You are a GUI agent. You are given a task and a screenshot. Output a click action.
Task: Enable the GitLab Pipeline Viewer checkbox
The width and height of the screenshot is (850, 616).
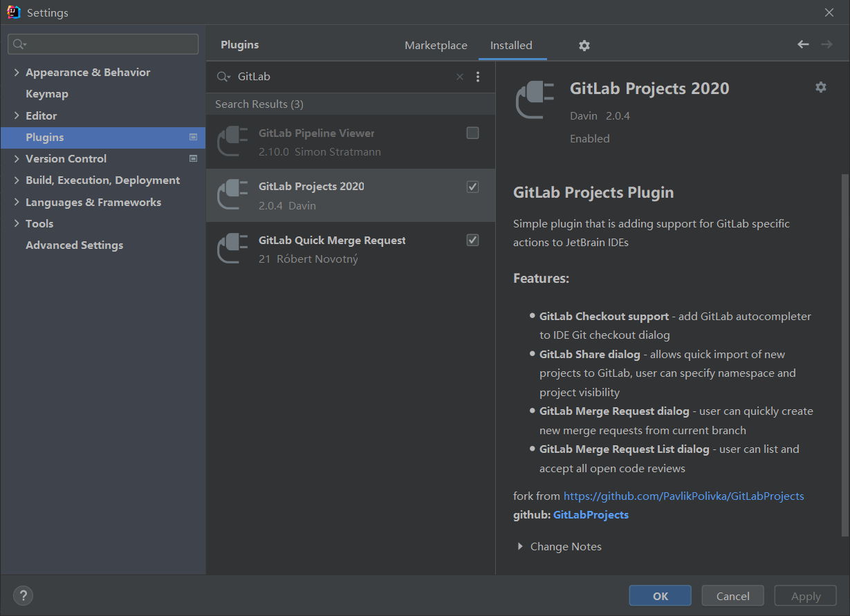[472, 133]
